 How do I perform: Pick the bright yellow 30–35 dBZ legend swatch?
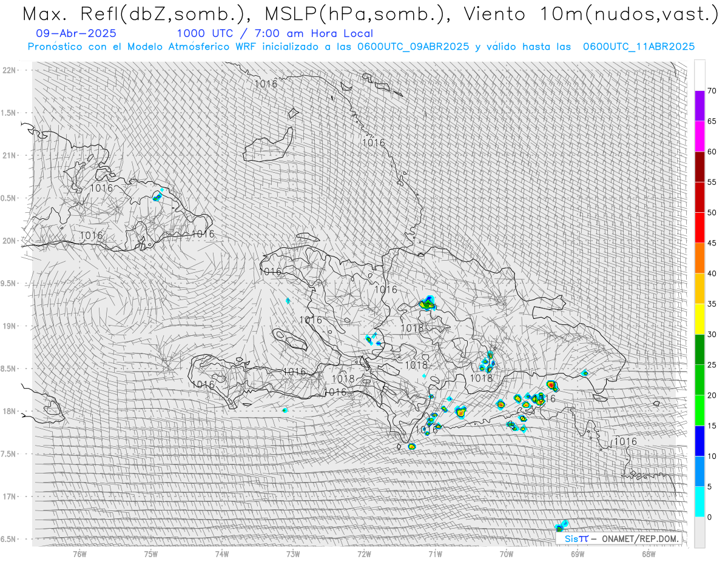pos(699,319)
